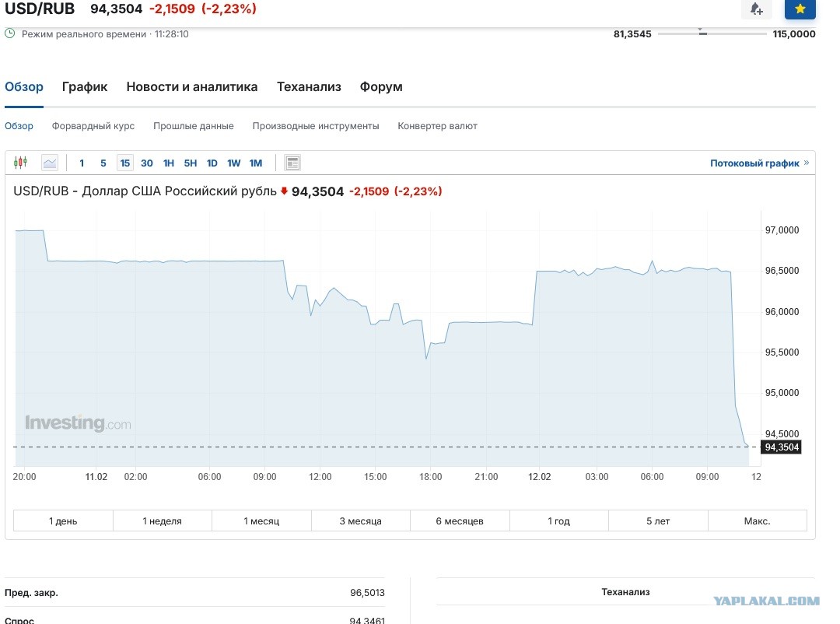This screenshot has height=624, width=840.
Task: Open the Прошлые данные sub-tab
Action: point(194,126)
